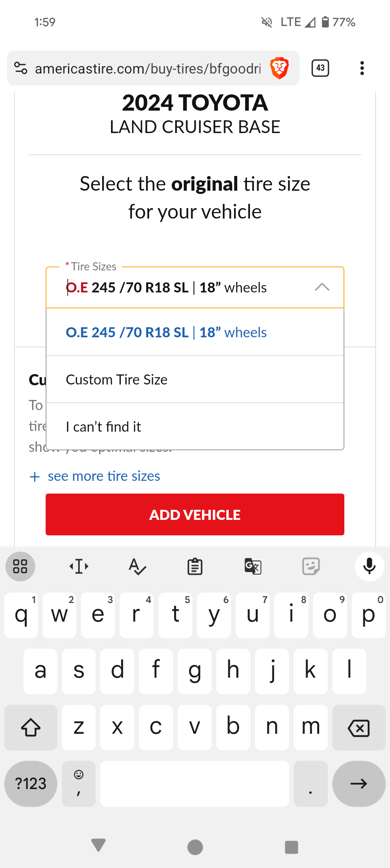Tap the Brave Shields lion icon

pos(279,68)
